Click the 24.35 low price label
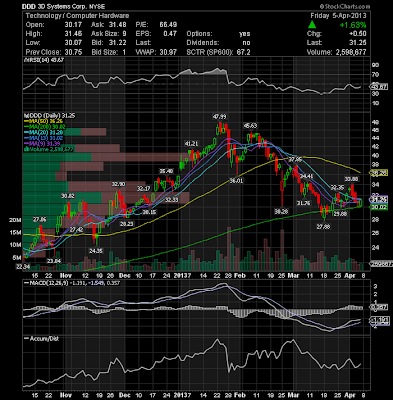Image resolution: width=393 pixels, height=400 pixels. [x=96, y=250]
